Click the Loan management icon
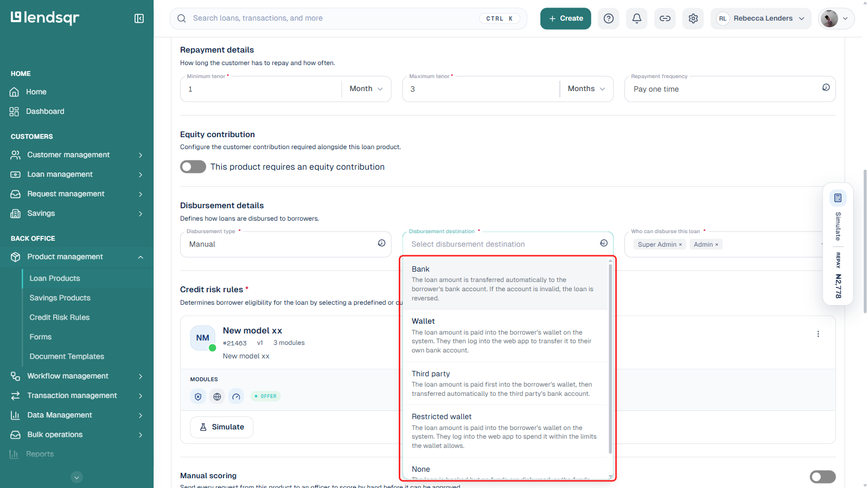Image resolution: width=868 pixels, height=488 pixels. [x=16, y=175]
